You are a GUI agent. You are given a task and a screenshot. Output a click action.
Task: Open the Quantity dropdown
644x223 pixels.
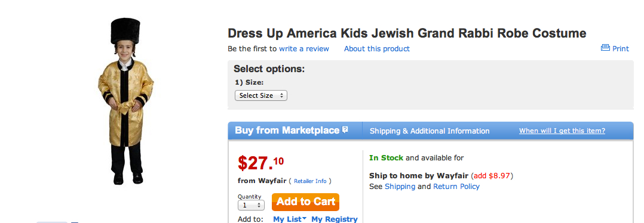(x=251, y=205)
